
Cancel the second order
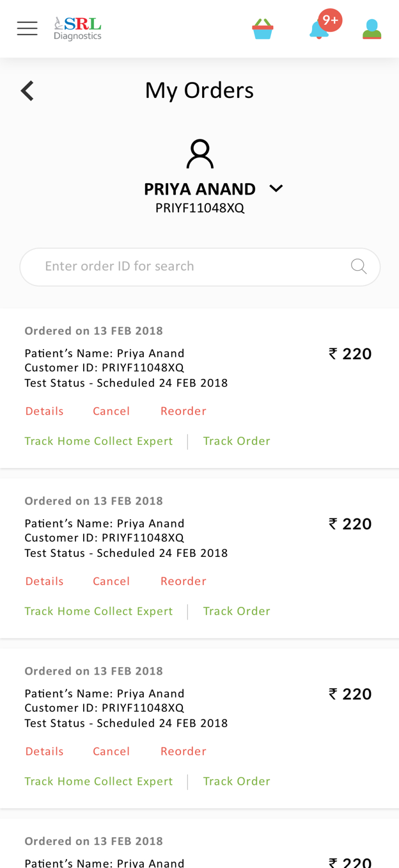111,581
